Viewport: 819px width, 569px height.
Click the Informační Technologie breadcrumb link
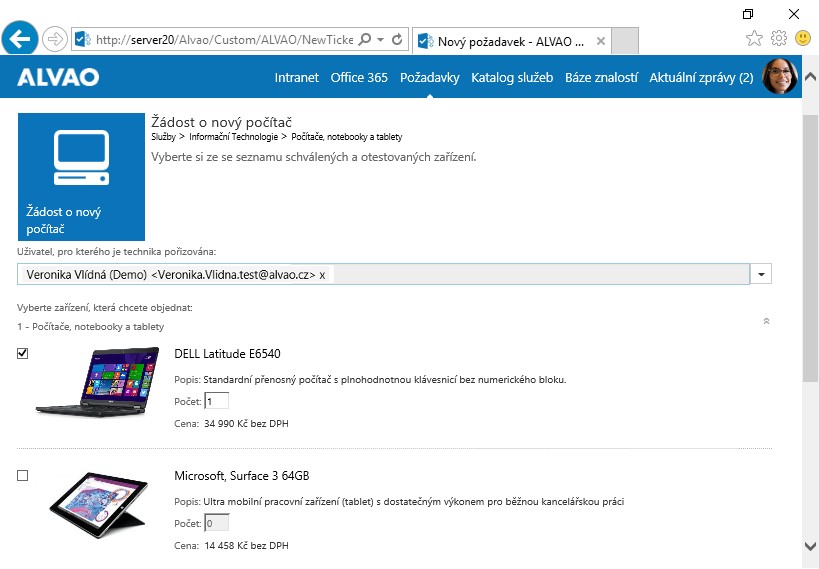233,137
